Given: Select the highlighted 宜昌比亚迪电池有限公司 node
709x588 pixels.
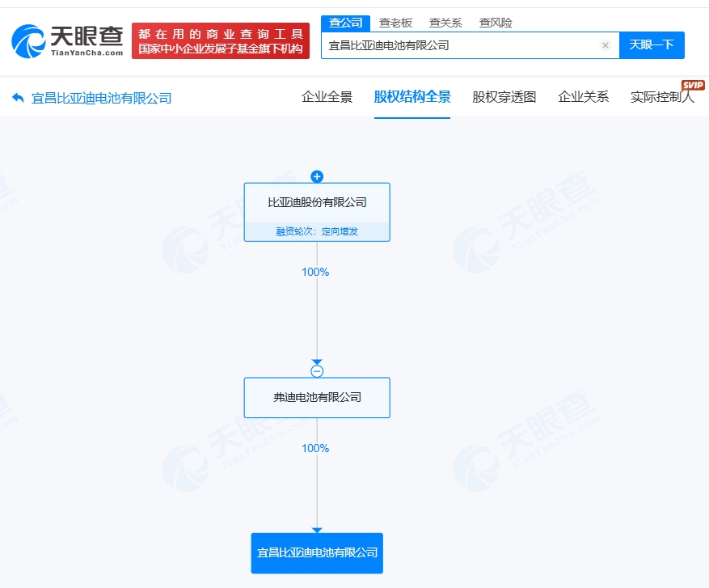Looking at the screenshot, I should click(316, 552).
